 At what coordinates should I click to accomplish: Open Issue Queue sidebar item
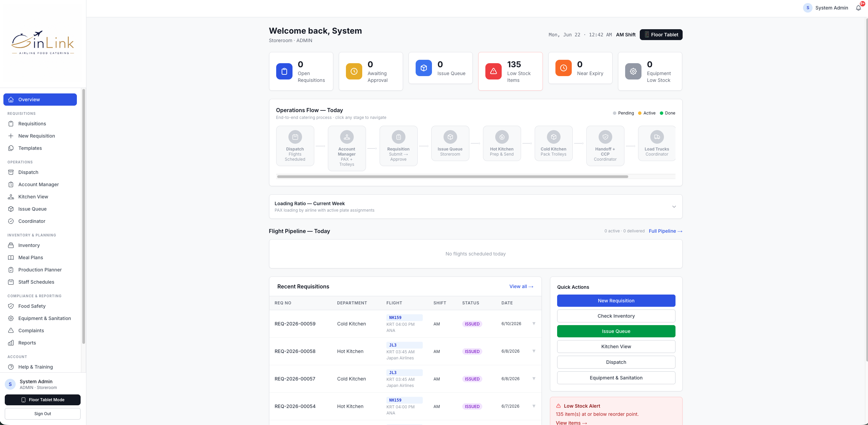pyautogui.click(x=40, y=209)
